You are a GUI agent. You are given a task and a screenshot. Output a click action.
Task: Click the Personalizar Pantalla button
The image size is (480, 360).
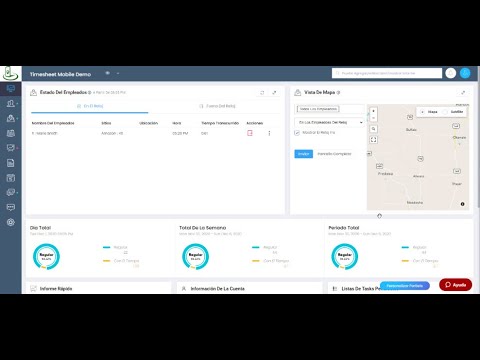[x=405, y=286]
